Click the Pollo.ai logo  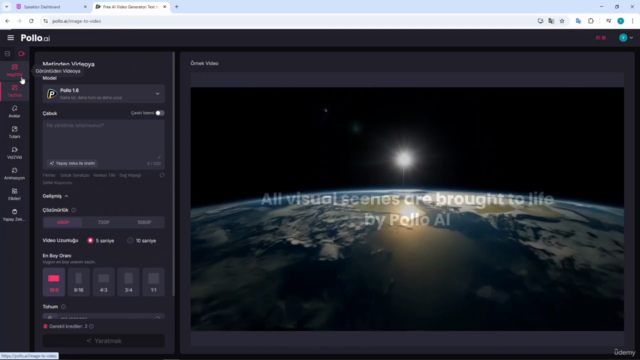[x=36, y=38]
